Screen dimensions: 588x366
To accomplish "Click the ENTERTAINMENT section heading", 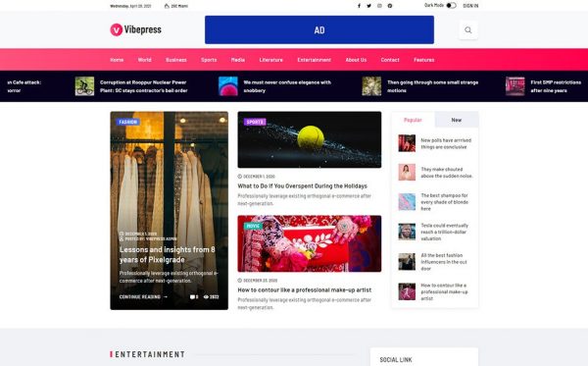I will click(x=150, y=354).
